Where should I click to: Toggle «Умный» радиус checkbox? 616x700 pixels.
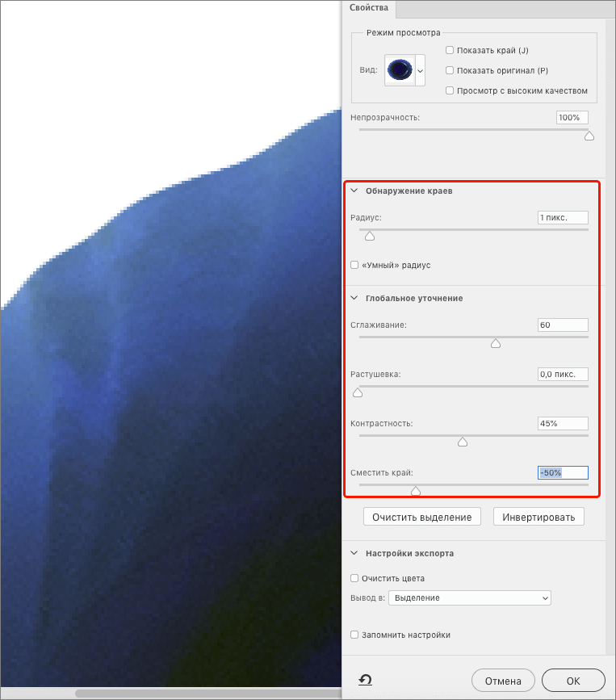[354, 265]
